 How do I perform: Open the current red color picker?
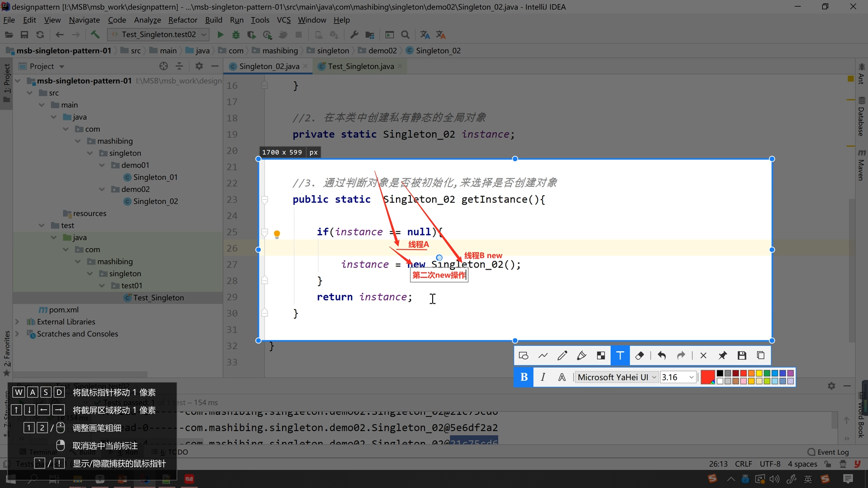(708, 377)
